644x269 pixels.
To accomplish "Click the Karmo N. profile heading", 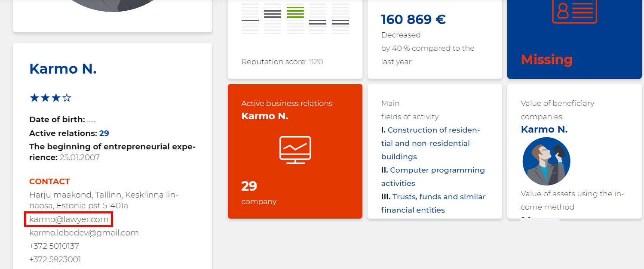I will (63, 69).
